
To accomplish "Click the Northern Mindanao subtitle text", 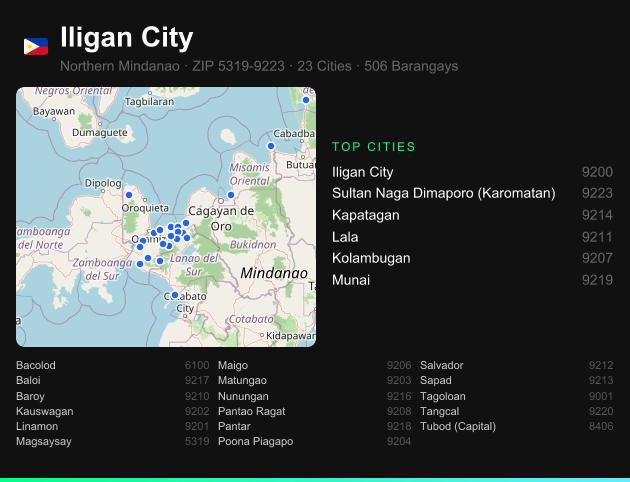I will click(120, 66).
